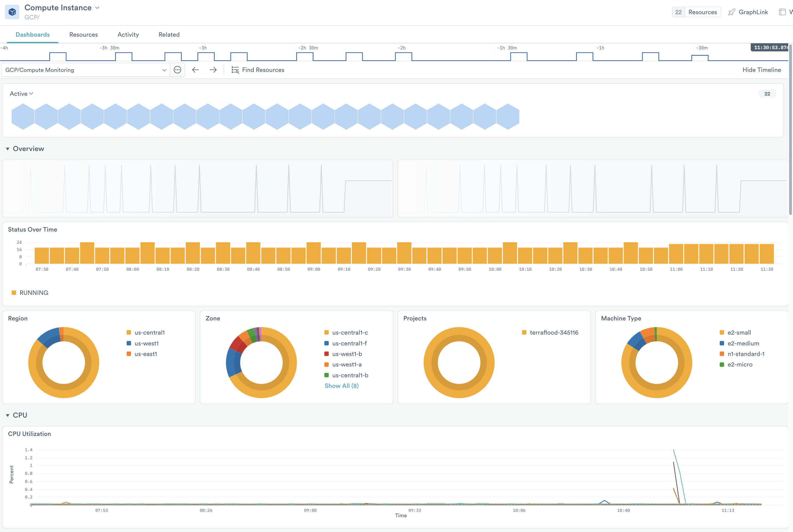This screenshot has height=532, width=793.
Task: Click the Compute Instance cube icon
Action: pos(12,12)
